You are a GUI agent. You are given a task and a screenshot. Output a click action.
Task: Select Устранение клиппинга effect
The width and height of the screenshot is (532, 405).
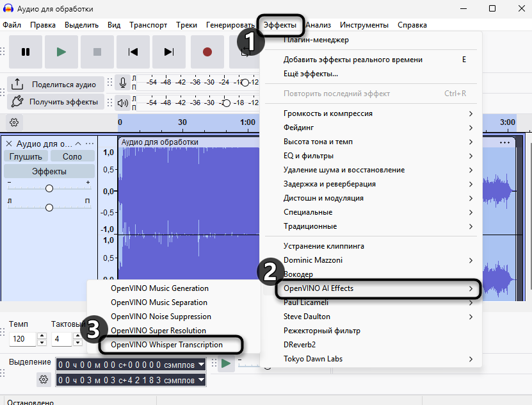pos(371,246)
